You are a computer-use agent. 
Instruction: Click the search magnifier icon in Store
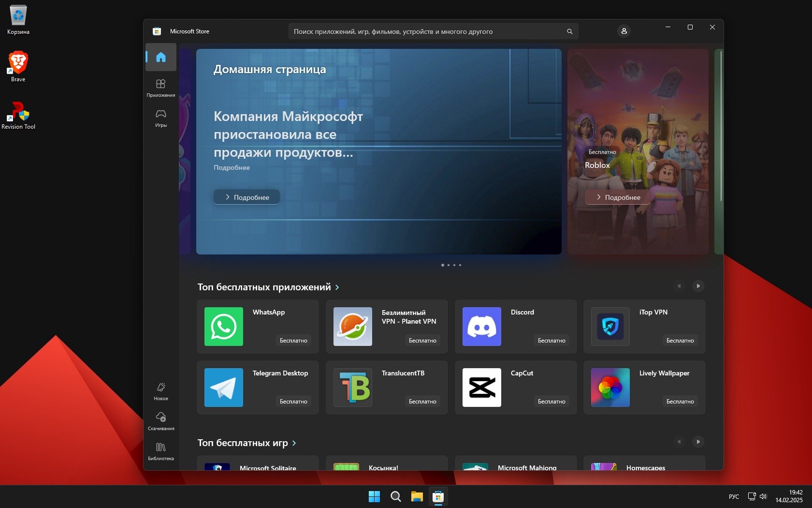click(x=569, y=31)
